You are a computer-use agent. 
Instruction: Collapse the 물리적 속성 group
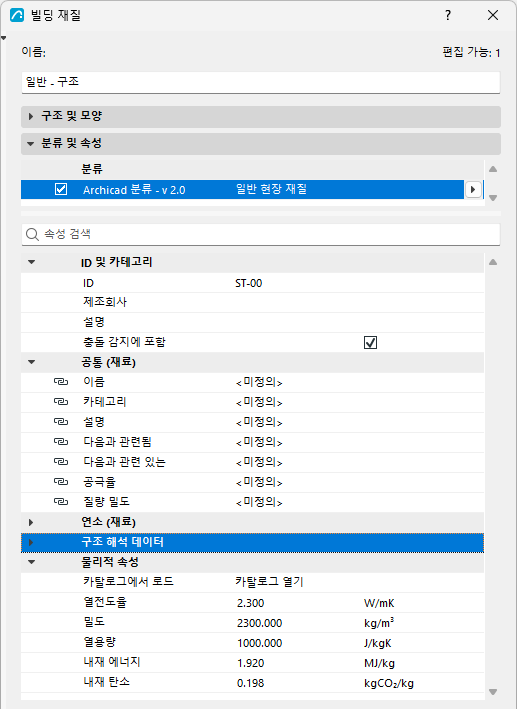coord(31,562)
